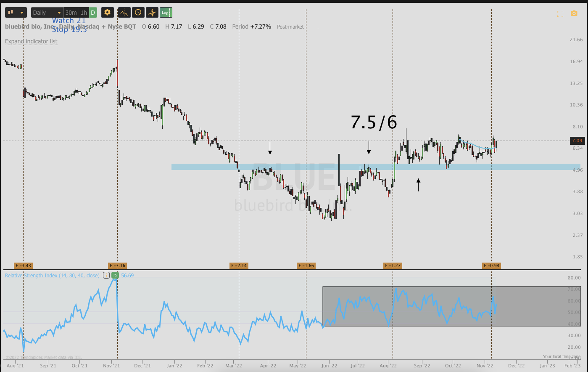
Task: Click the crosshair target tool icon
Action: 152,13
